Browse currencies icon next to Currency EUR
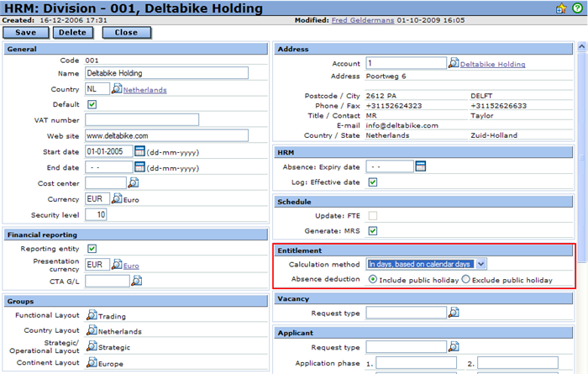This screenshot has height=374, width=588. pos(117,198)
